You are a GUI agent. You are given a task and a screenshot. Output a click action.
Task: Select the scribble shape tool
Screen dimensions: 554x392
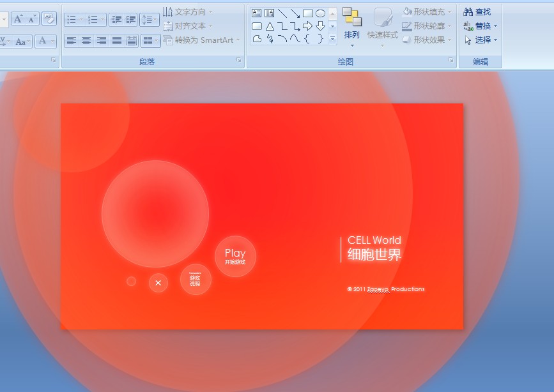tap(269, 38)
